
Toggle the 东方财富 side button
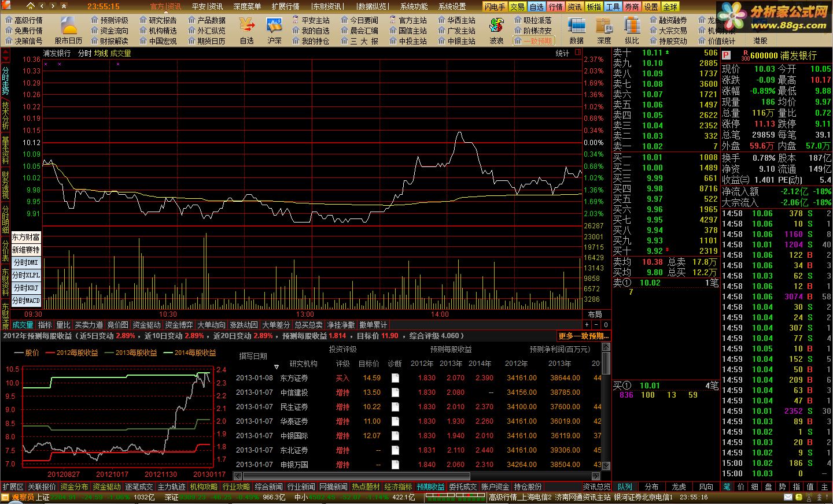tap(26, 237)
